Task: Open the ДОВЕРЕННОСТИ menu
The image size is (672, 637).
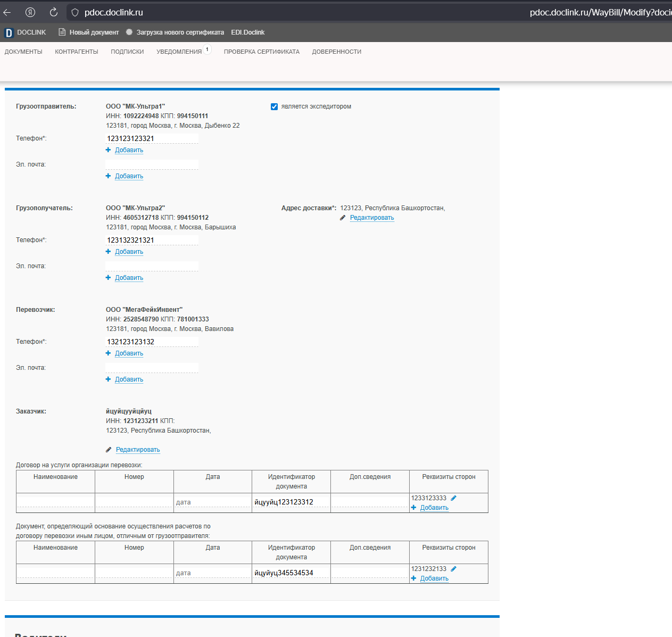Action: (x=337, y=52)
